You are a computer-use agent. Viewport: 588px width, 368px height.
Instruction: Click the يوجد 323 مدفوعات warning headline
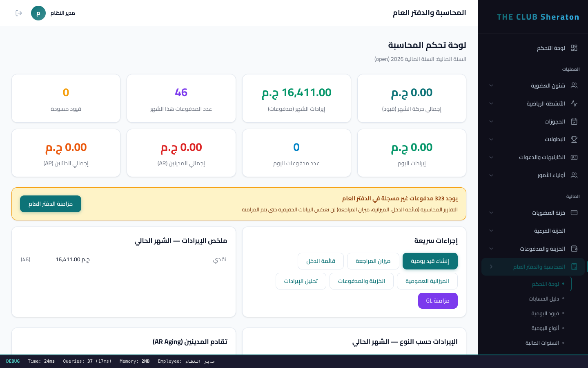point(400,198)
